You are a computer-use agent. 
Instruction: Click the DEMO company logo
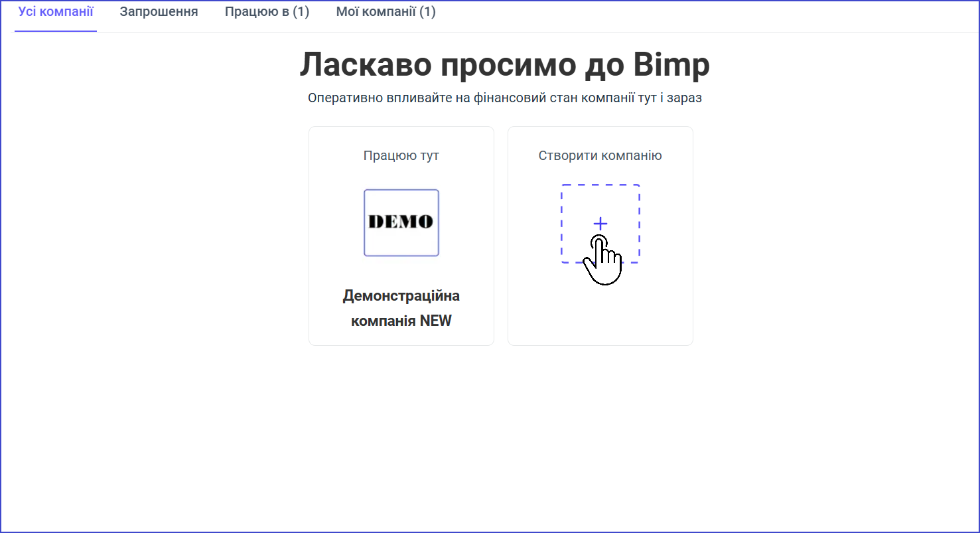coord(401,223)
